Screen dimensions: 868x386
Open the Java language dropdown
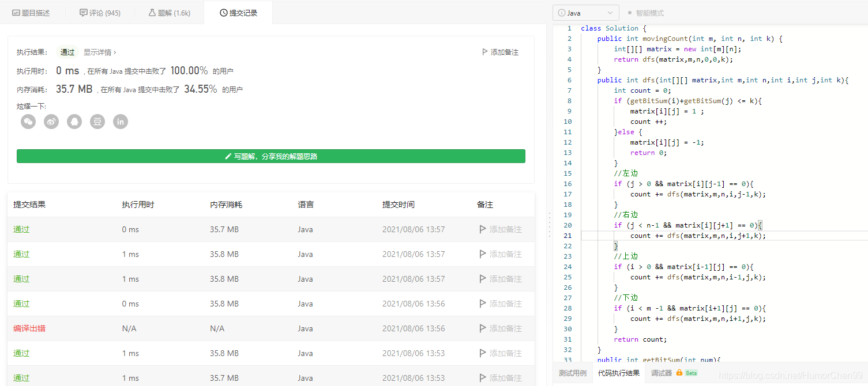[x=586, y=13]
